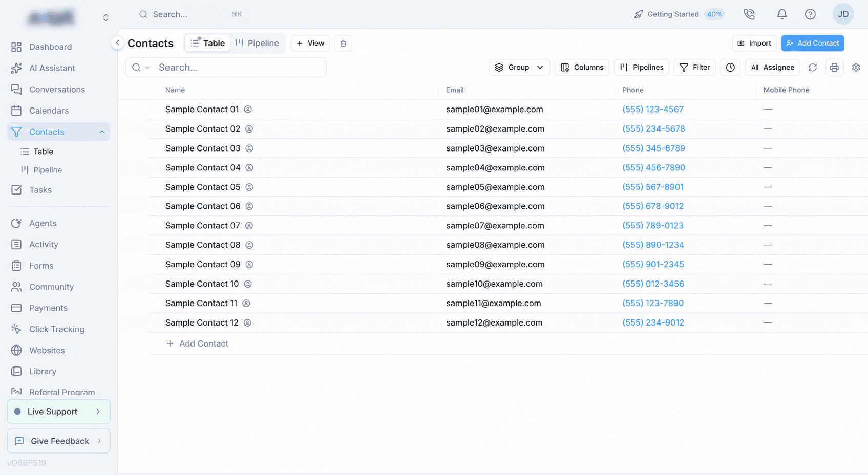The image size is (868, 475).
Task: Open the help question mark icon
Action: (810, 14)
